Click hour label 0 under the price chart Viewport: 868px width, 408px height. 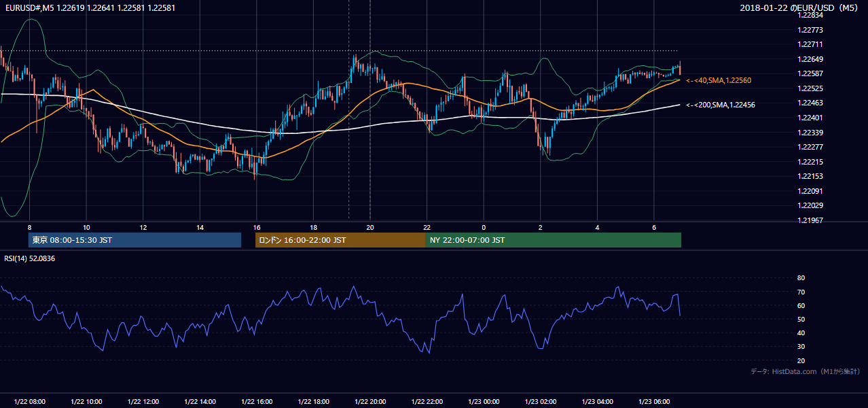(484, 227)
